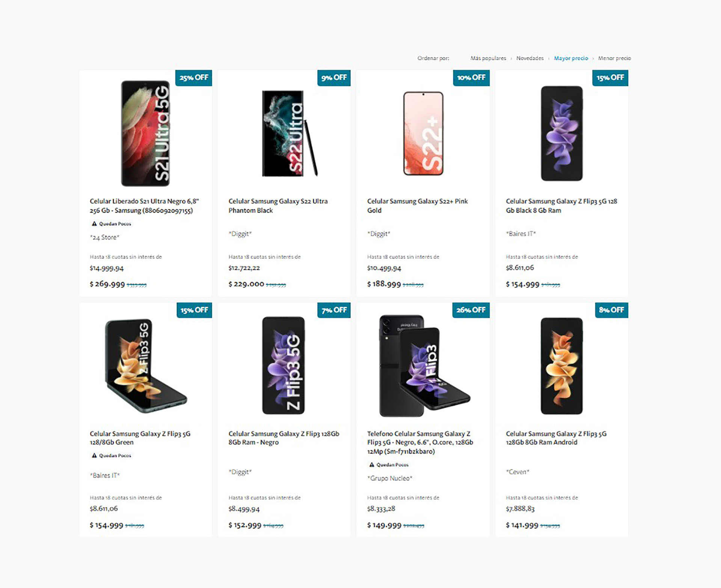
Task: Click the 8% OFF discount badge
Action: (x=611, y=310)
